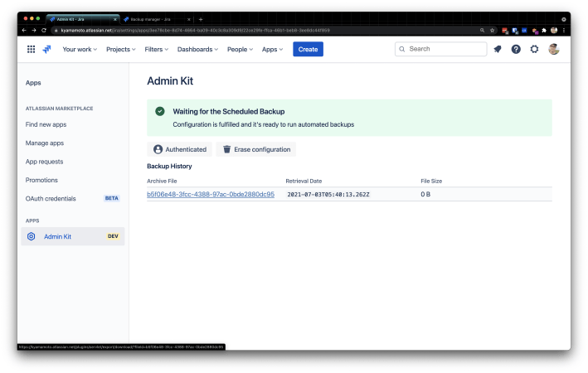Click the File Size value 0 B
588x373 pixels.
pyautogui.click(x=425, y=194)
